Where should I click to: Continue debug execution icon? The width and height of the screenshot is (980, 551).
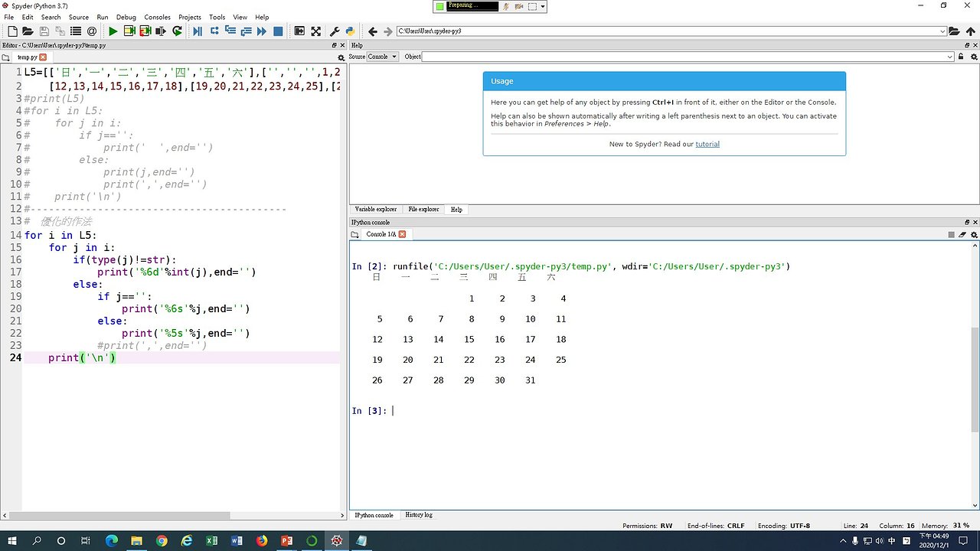[262, 31]
